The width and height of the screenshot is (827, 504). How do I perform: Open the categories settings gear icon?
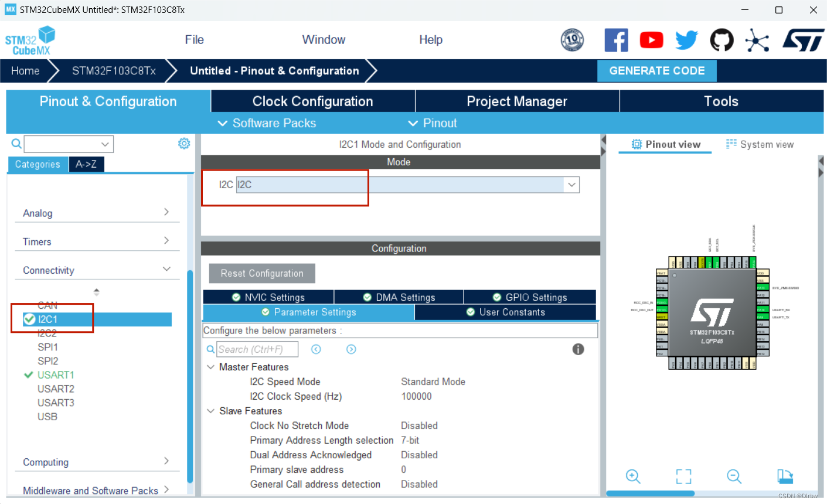pyautogui.click(x=184, y=144)
